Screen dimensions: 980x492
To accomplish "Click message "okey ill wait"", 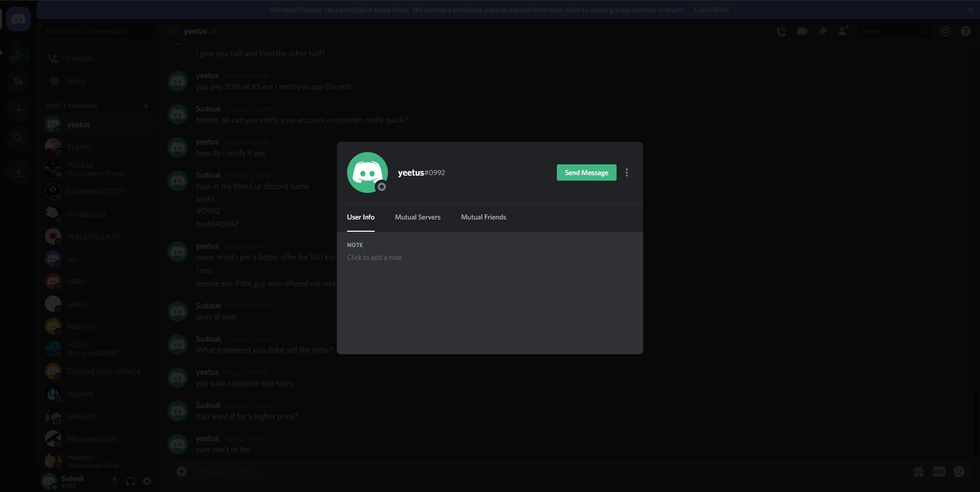I will pyautogui.click(x=216, y=317).
